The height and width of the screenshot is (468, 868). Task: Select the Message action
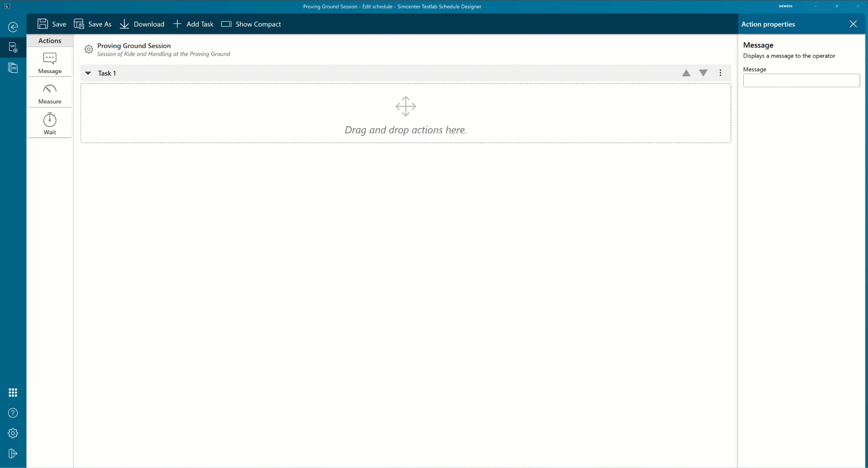tap(50, 63)
